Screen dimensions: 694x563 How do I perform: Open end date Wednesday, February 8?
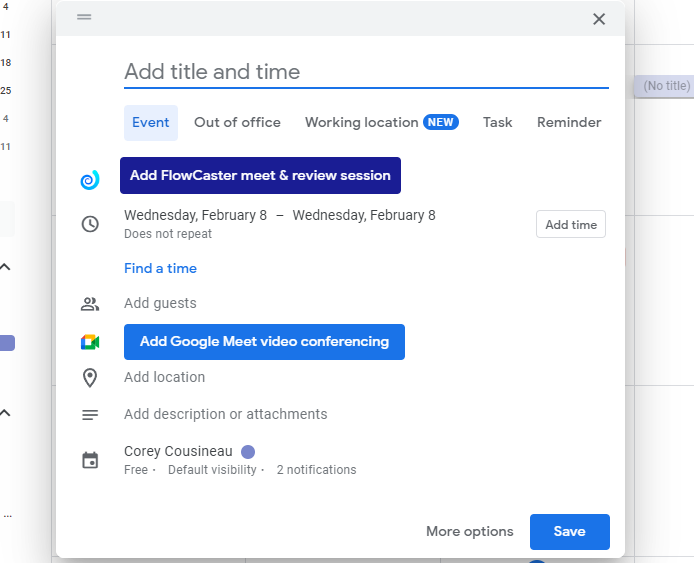tap(364, 215)
